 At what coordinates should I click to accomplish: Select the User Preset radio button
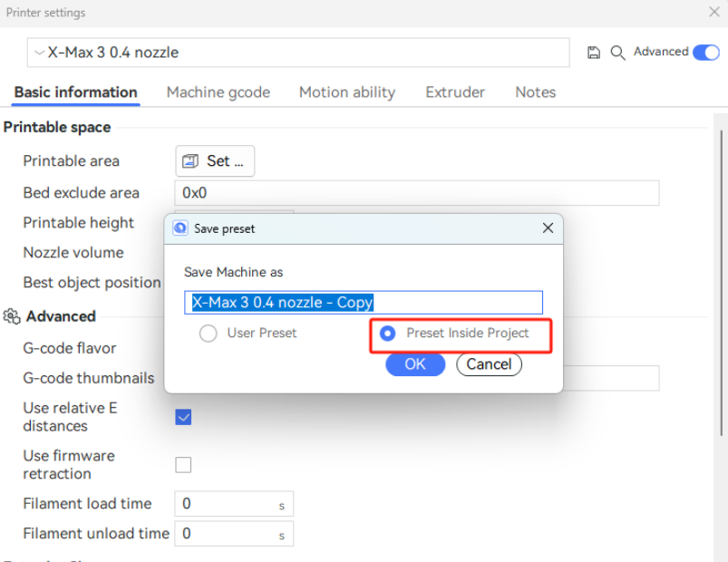tap(209, 334)
